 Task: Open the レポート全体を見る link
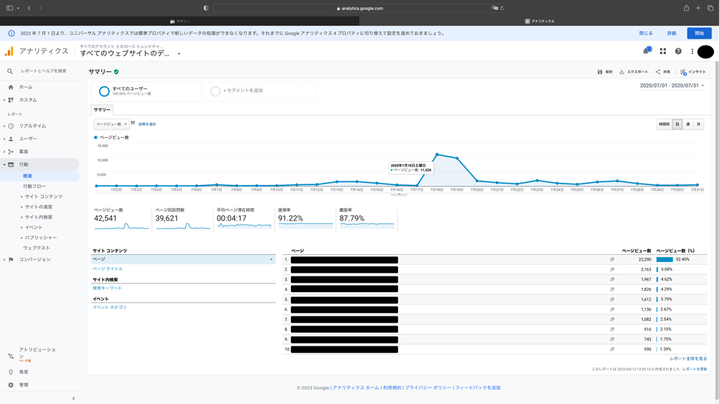click(x=688, y=359)
